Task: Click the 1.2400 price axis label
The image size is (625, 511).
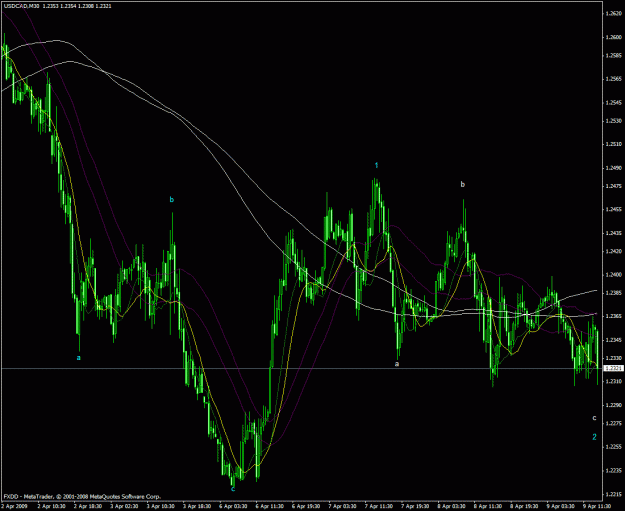Action: (x=613, y=275)
